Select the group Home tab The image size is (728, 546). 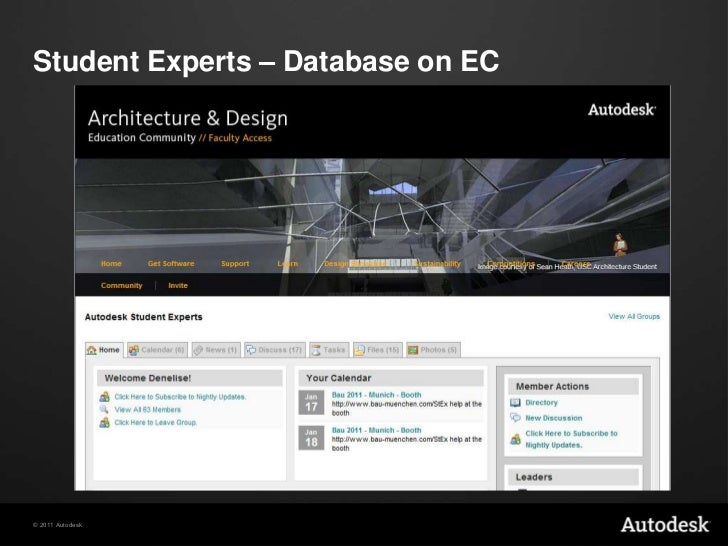(x=104, y=350)
